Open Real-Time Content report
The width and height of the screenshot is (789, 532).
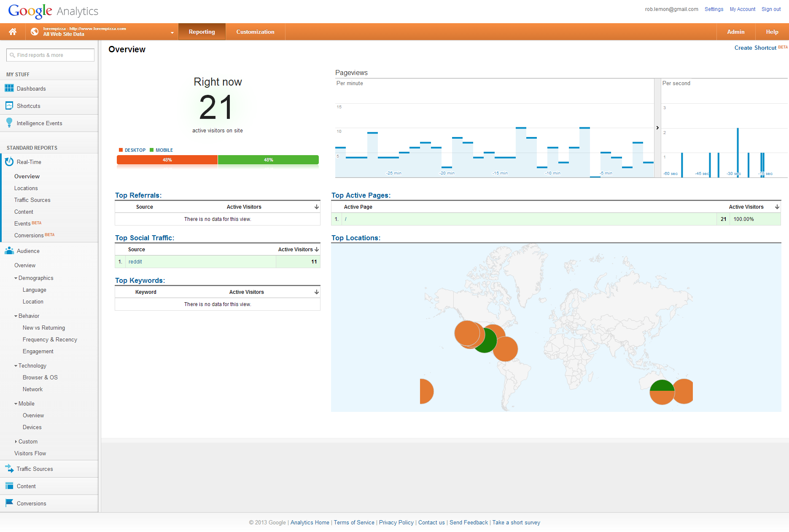(24, 212)
